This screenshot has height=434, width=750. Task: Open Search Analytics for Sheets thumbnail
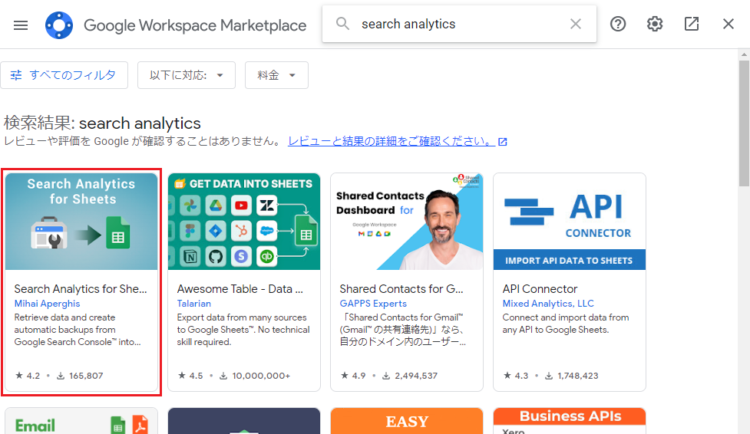(x=81, y=222)
